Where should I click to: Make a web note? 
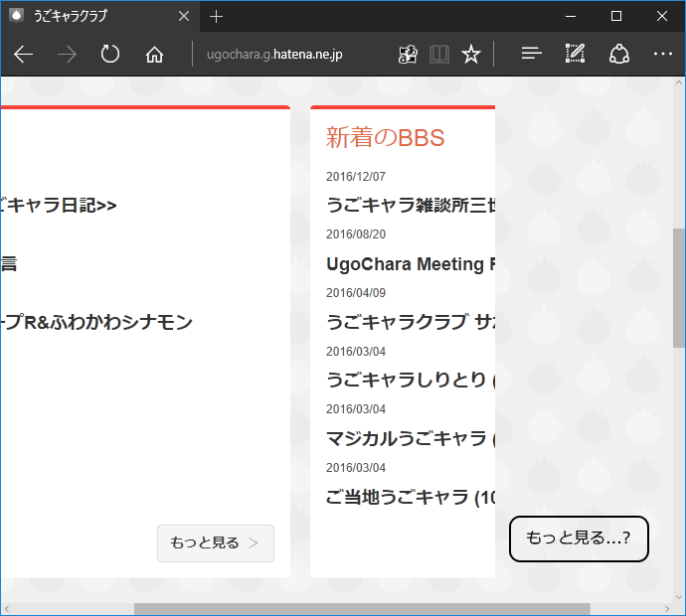click(575, 54)
